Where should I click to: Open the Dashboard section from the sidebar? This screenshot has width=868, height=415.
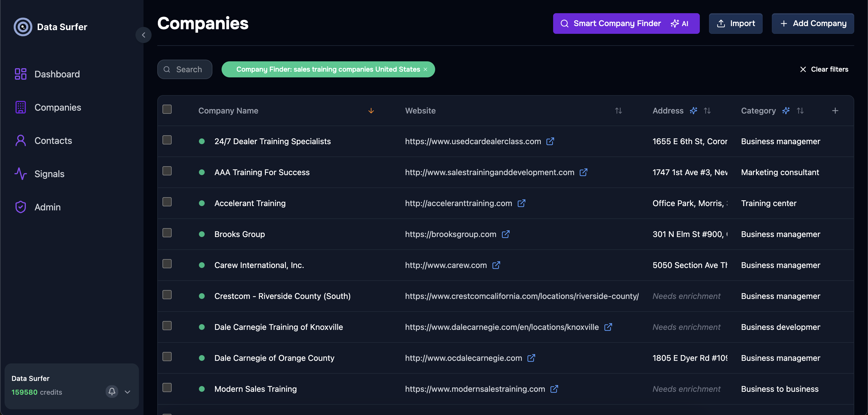(x=57, y=74)
